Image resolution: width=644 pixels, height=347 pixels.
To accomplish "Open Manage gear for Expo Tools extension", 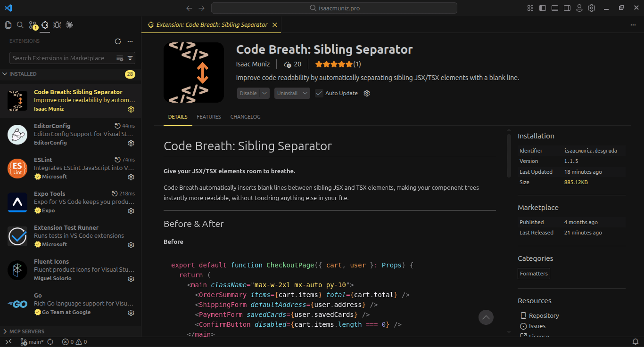I will (x=131, y=211).
